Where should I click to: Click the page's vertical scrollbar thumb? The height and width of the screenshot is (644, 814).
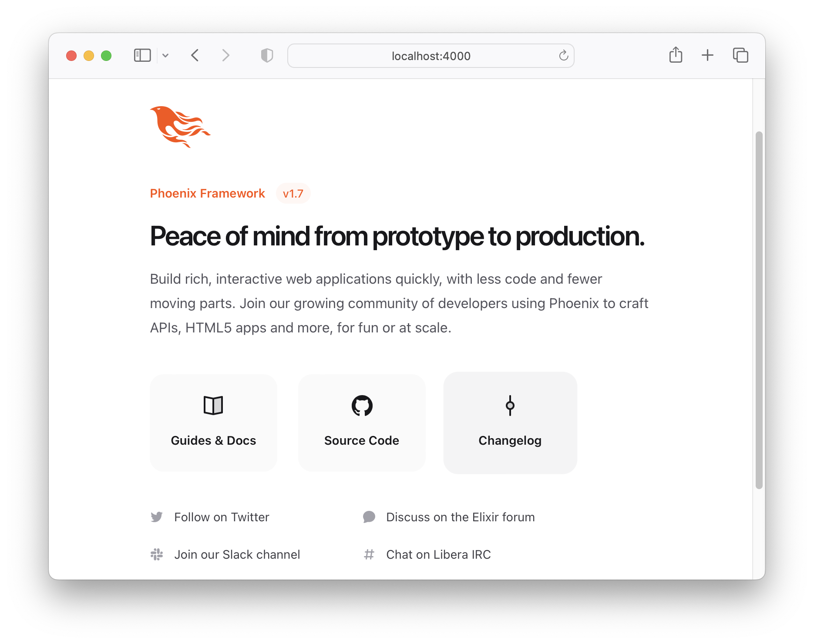point(759,310)
